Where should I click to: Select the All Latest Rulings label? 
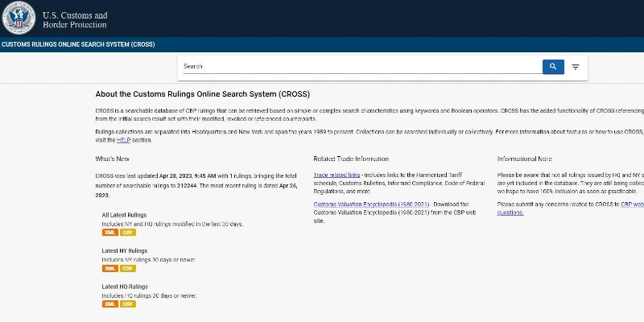tap(124, 215)
